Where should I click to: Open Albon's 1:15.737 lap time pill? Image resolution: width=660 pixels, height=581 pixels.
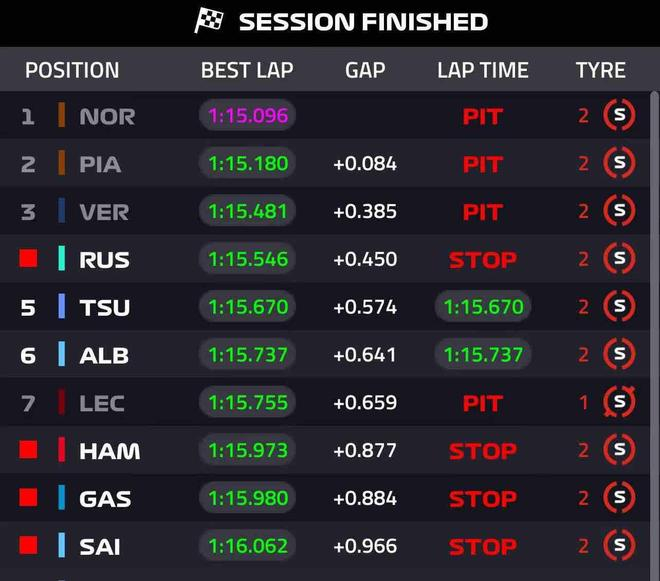pos(483,355)
